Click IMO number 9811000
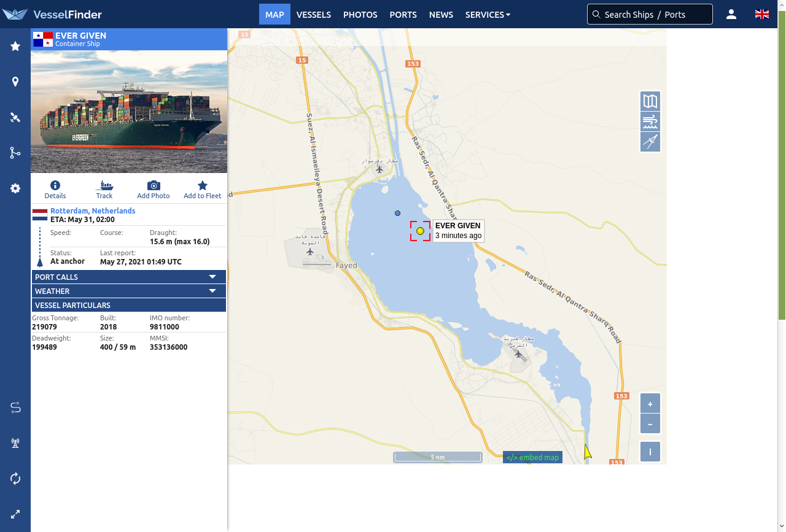786x532 pixels. pos(165,327)
